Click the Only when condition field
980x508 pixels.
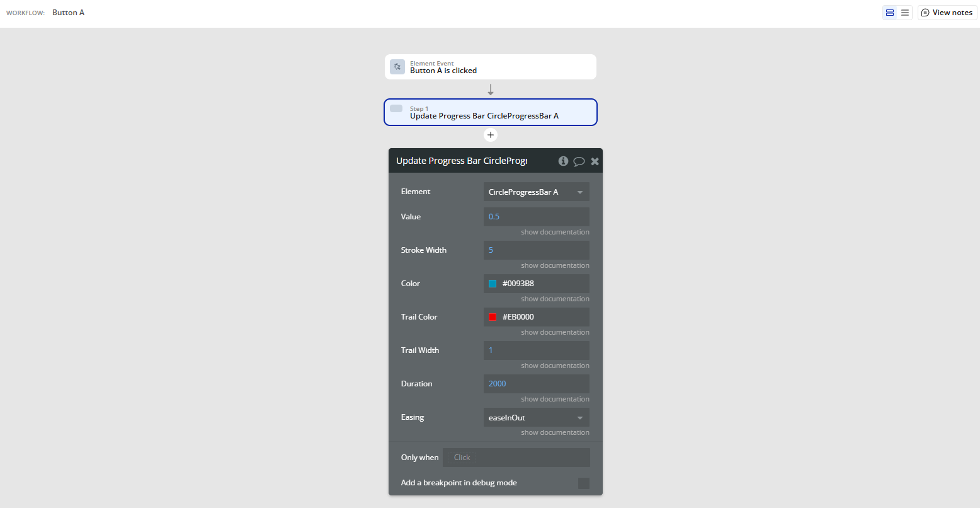pos(516,457)
